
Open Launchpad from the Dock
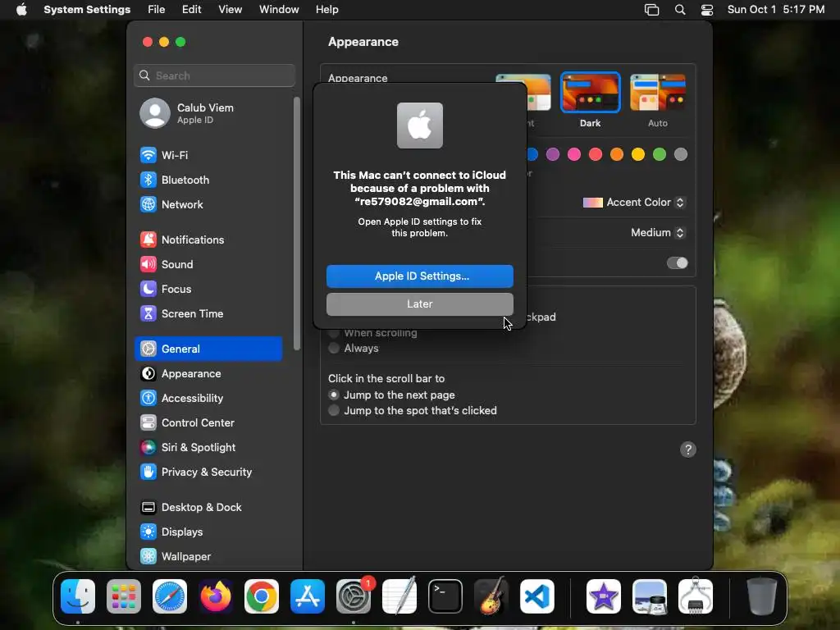[124, 596]
